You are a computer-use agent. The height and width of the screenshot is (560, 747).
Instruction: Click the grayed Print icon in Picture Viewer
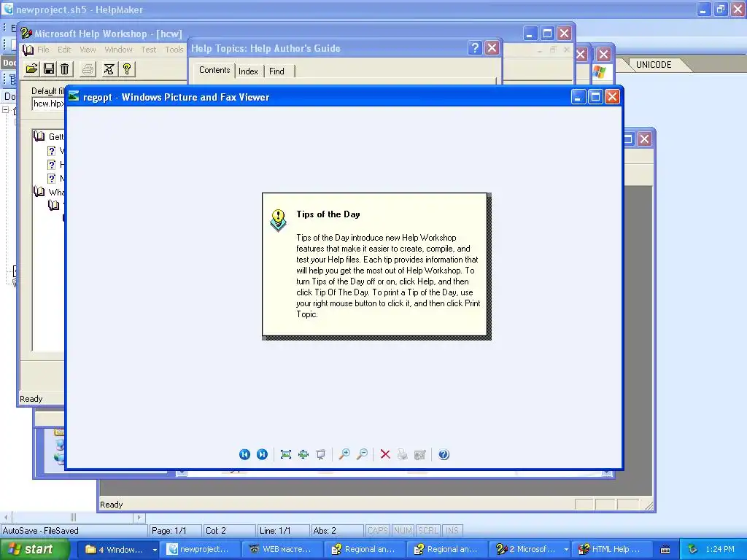[403, 454]
